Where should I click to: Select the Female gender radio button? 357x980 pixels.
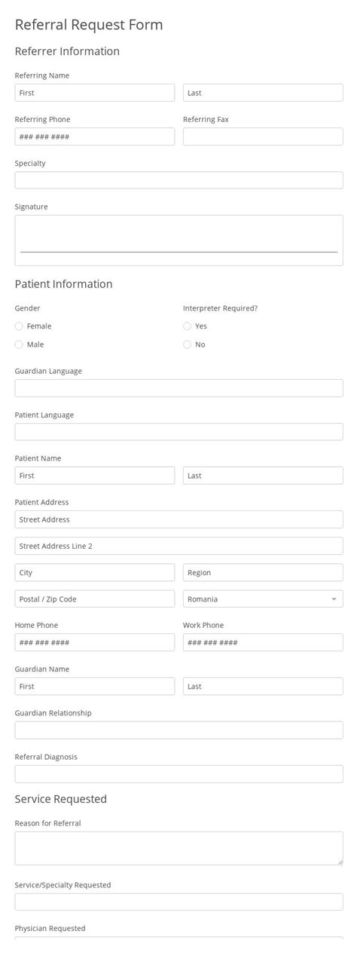coord(19,326)
